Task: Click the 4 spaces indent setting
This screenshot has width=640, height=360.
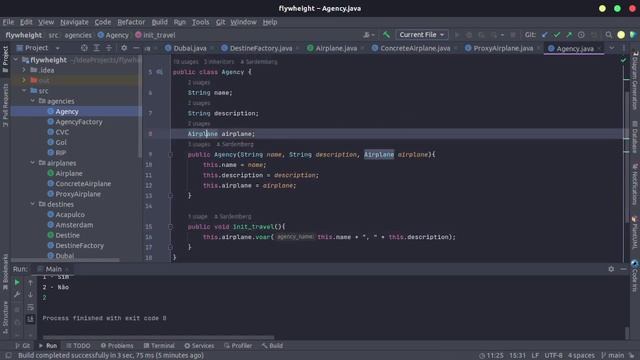Action: pos(581,356)
